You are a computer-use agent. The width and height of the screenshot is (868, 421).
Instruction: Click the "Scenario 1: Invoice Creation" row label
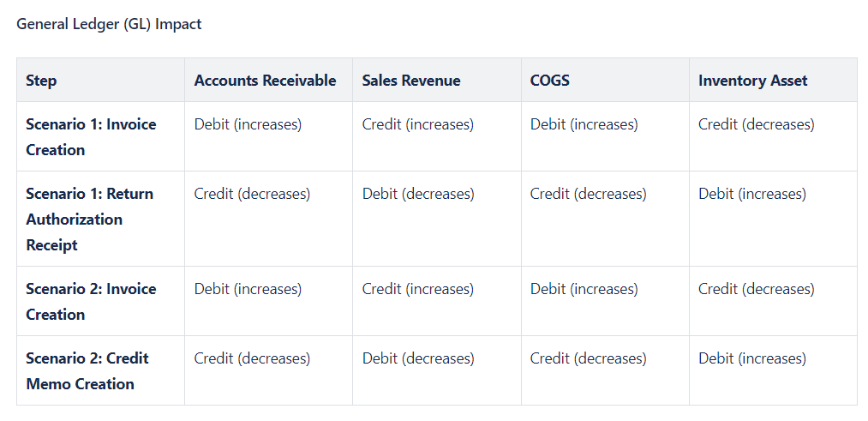[91, 137]
